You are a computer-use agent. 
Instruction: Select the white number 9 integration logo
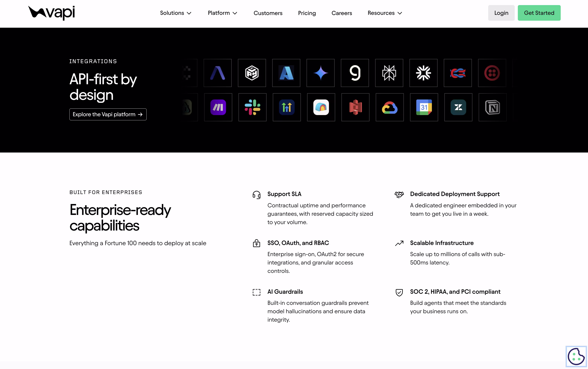pyautogui.click(x=355, y=73)
